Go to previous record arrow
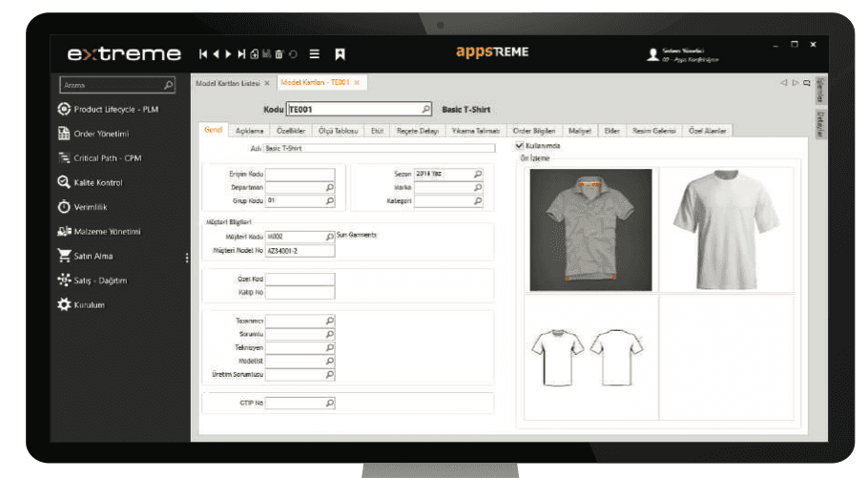This screenshot has width=868, height=478. [x=216, y=53]
